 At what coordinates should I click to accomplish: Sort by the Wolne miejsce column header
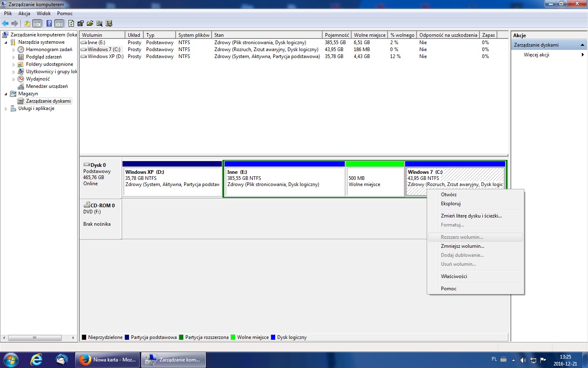click(369, 35)
